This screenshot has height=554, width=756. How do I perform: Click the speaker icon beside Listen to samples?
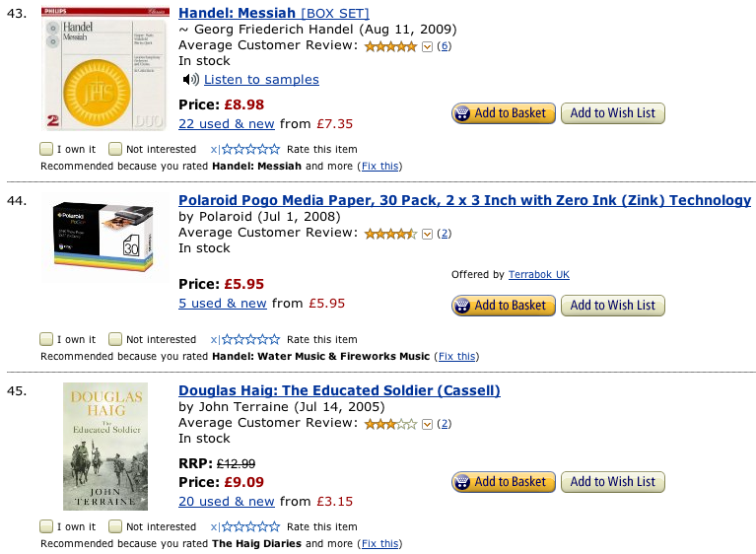[x=189, y=80]
